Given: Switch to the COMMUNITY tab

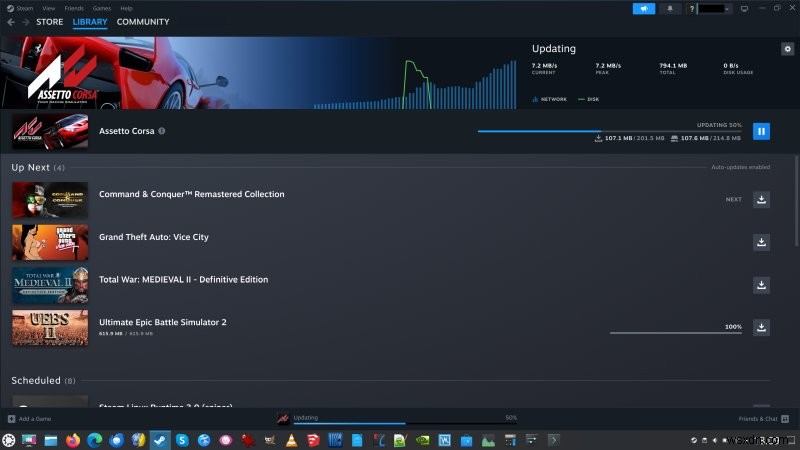Looking at the screenshot, I should 143,22.
